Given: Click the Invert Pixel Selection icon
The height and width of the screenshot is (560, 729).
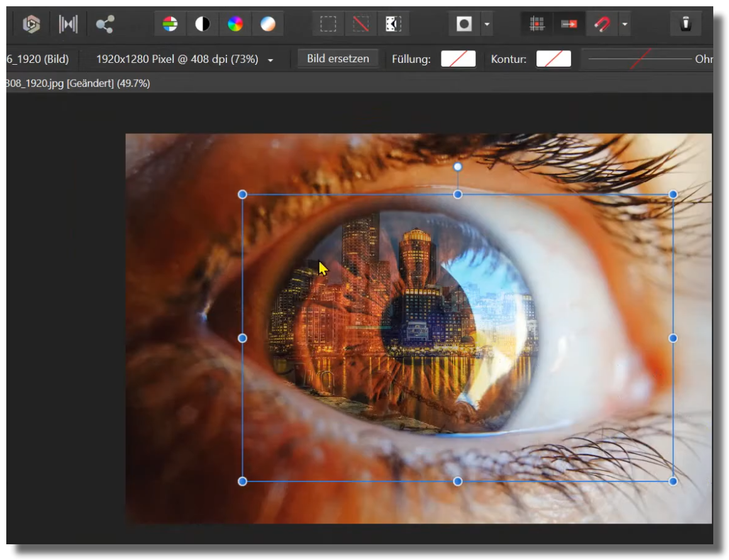Looking at the screenshot, I should click(x=393, y=24).
